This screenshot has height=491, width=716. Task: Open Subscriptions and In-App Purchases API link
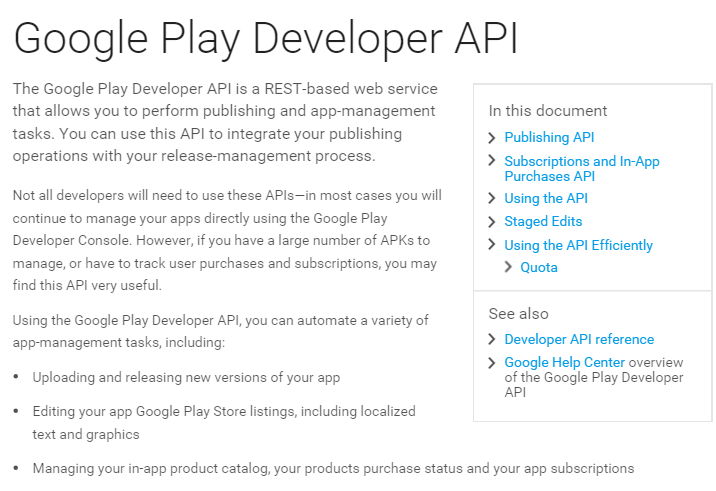click(581, 169)
